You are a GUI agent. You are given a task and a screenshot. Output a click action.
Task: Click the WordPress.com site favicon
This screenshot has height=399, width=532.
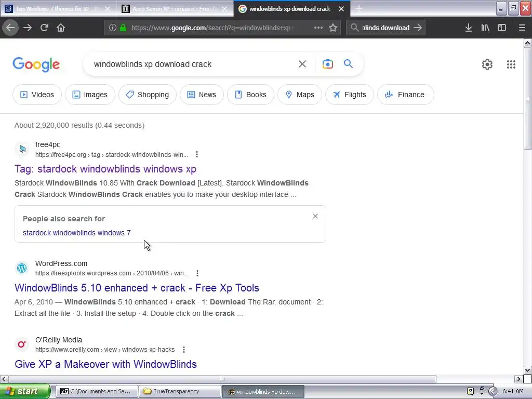(x=22, y=268)
